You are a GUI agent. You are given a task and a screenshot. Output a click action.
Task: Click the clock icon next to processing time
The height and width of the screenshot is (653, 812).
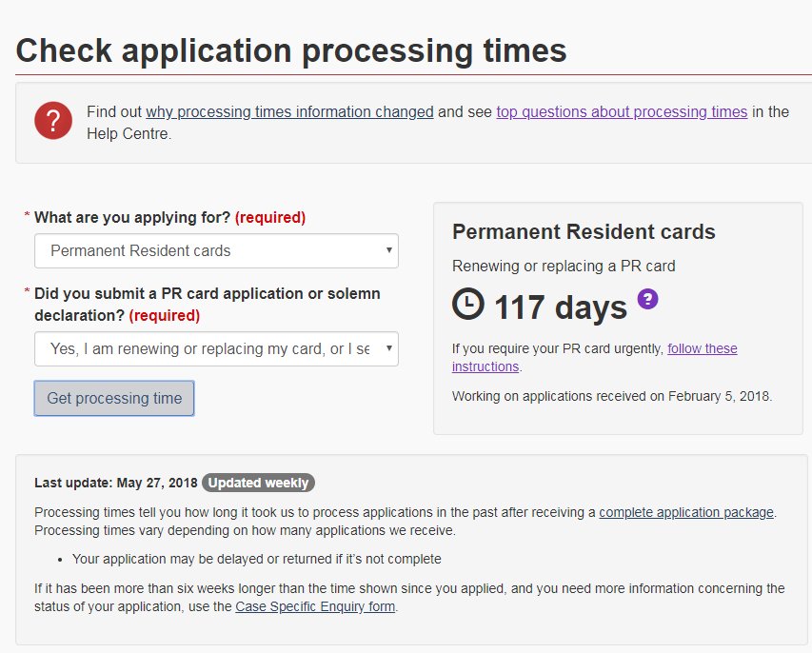pos(467,305)
